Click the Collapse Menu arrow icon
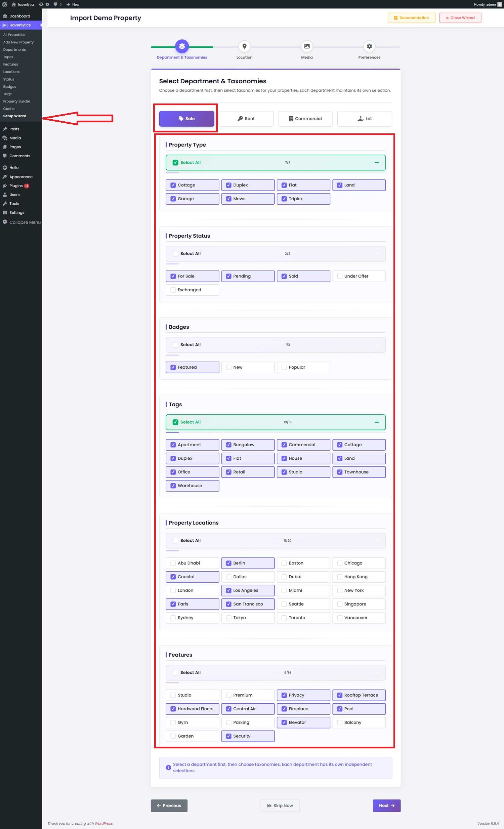Image resolution: width=504 pixels, height=829 pixels. [5, 222]
